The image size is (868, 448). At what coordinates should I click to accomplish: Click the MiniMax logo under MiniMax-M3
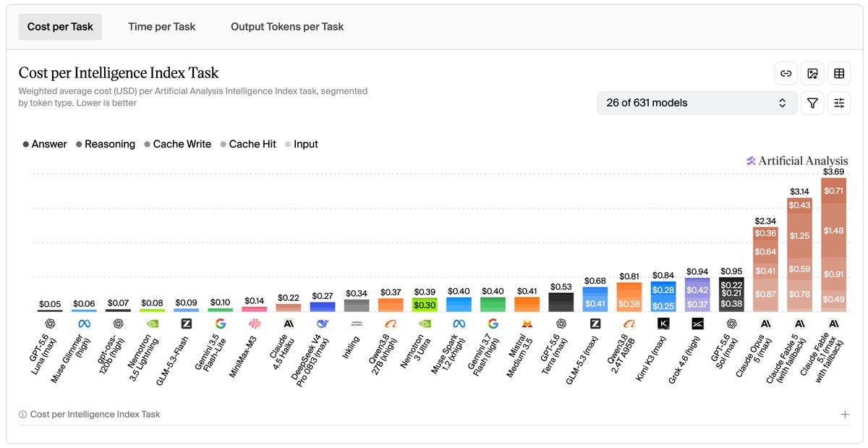point(254,324)
